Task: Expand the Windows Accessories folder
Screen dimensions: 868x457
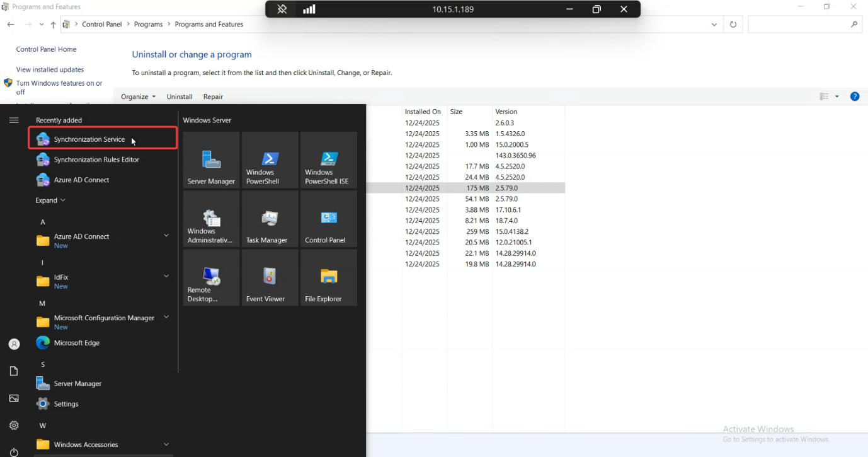Action: (166, 444)
